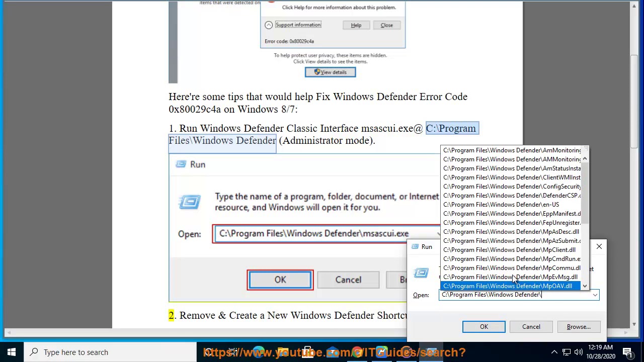
Task: Click the autocomplete list scrollbar thumb
Action: [585, 194]
